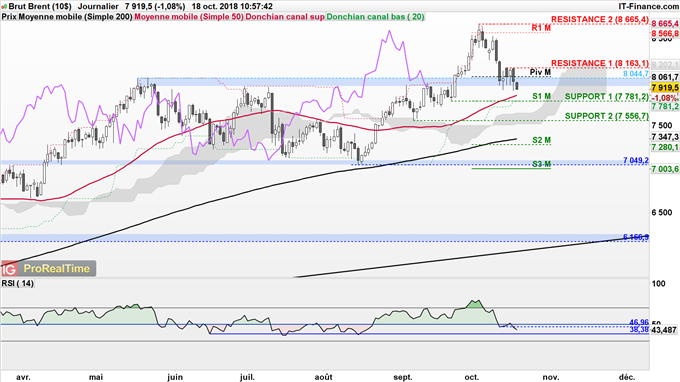Click the oct. month label on time axis

click(471, 377)
